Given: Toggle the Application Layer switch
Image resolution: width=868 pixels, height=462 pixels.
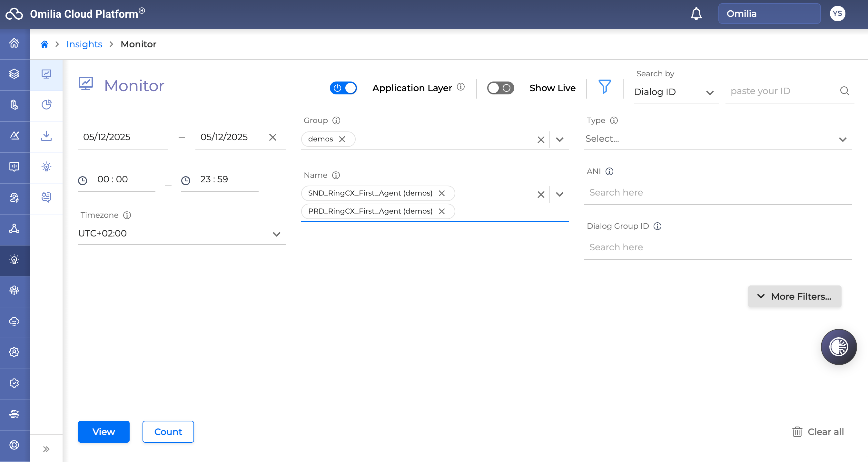Looking at the screenshot, I should (x=343, y=88).
